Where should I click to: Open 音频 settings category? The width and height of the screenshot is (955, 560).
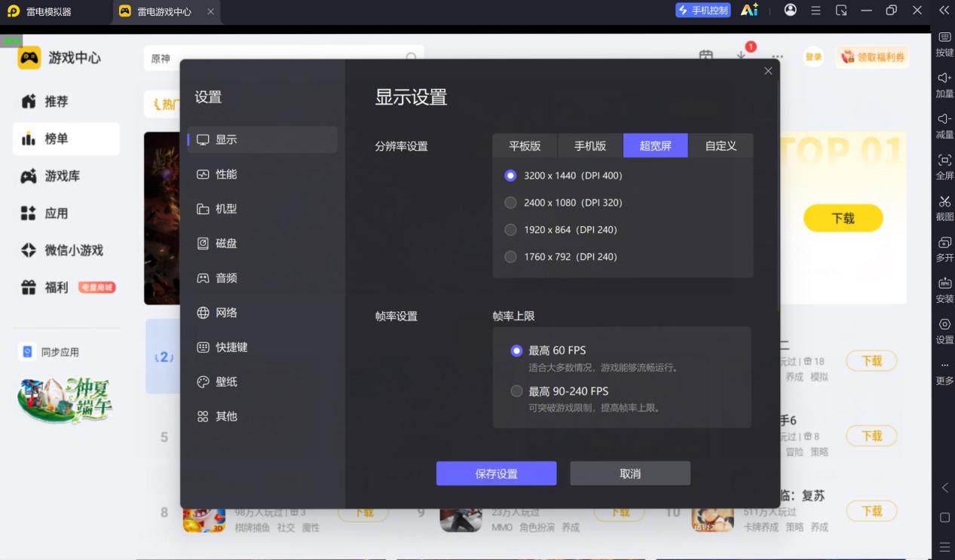coord(262,278)
